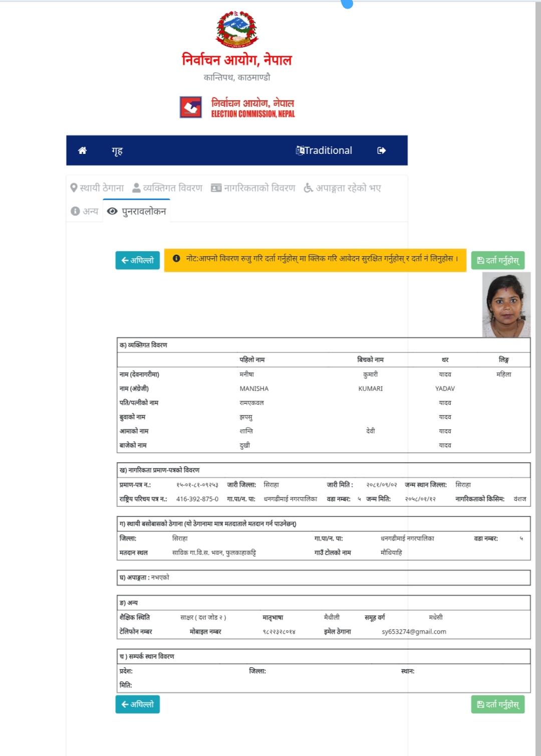Open the नागरिकताको विवरण tab
Screen dimensions: 541x756
[253, 188]
